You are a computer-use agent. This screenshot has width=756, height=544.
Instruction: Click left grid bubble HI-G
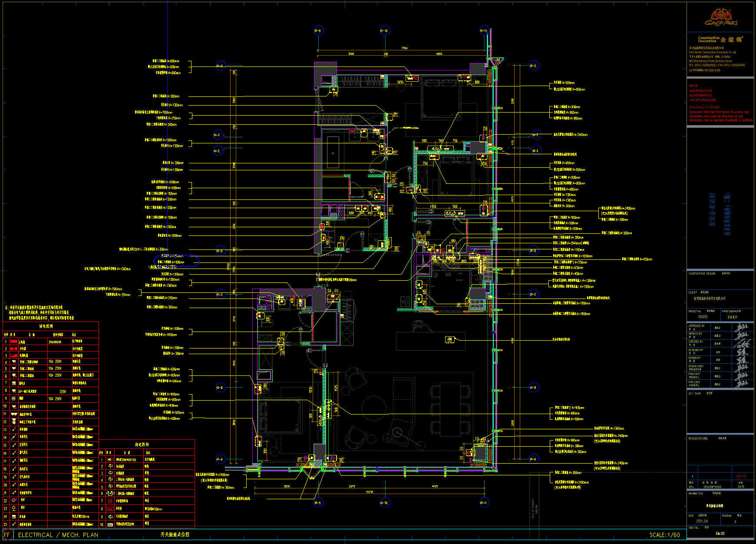coord(220,66)
